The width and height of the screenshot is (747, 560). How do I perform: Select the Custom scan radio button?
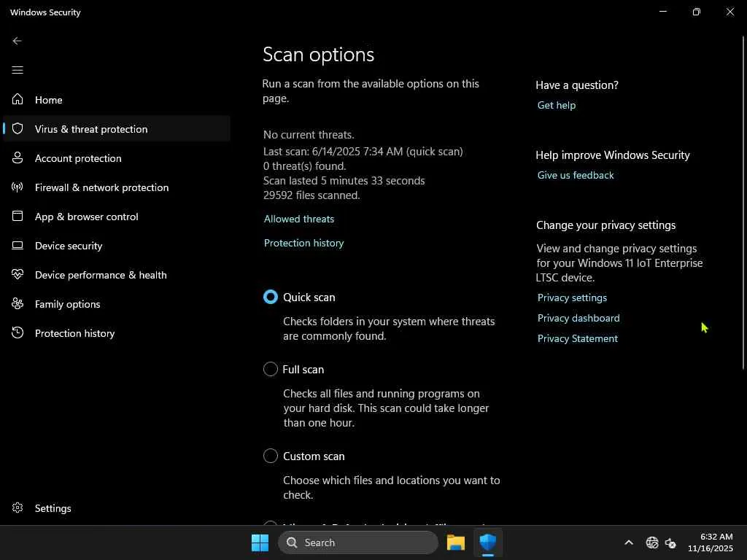pyautogui.click(x=271, y=456)
